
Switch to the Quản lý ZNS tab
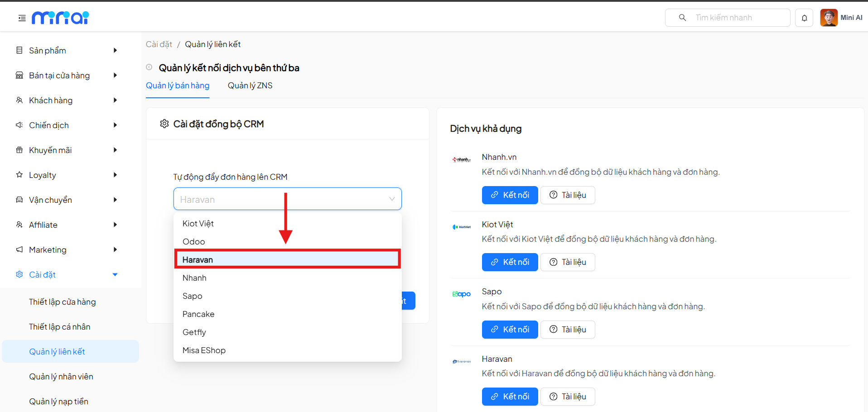250,86
